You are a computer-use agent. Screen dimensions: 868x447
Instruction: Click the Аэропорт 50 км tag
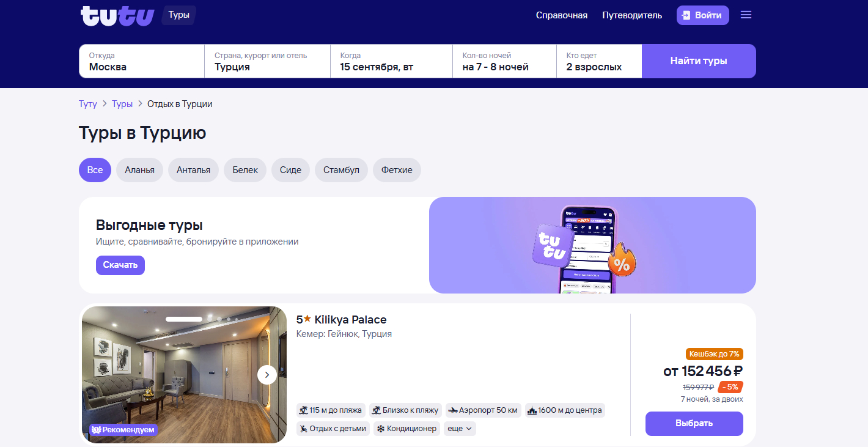pos(483,410)
